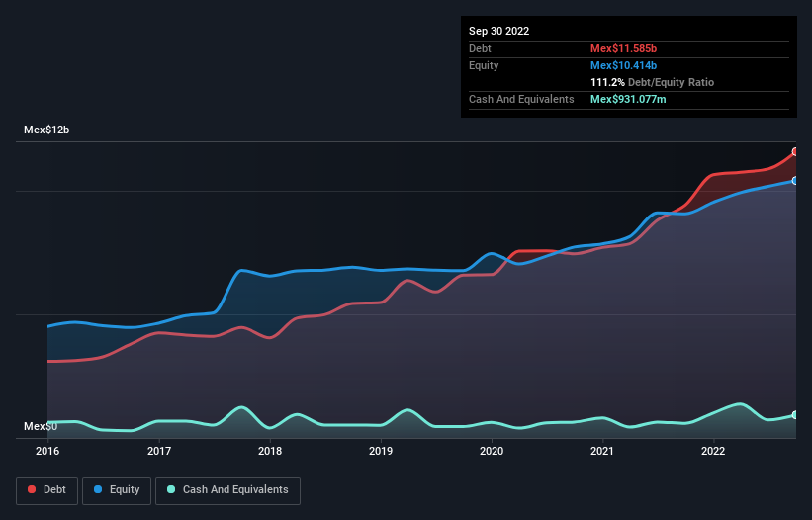Click the tooltip Debt row label

(x=480, y=48)
